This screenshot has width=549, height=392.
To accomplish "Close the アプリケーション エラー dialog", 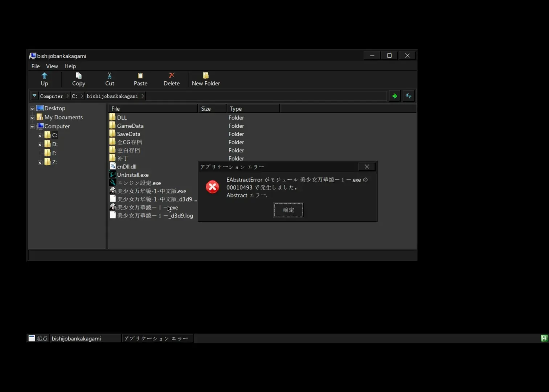I will pos(367,167).
